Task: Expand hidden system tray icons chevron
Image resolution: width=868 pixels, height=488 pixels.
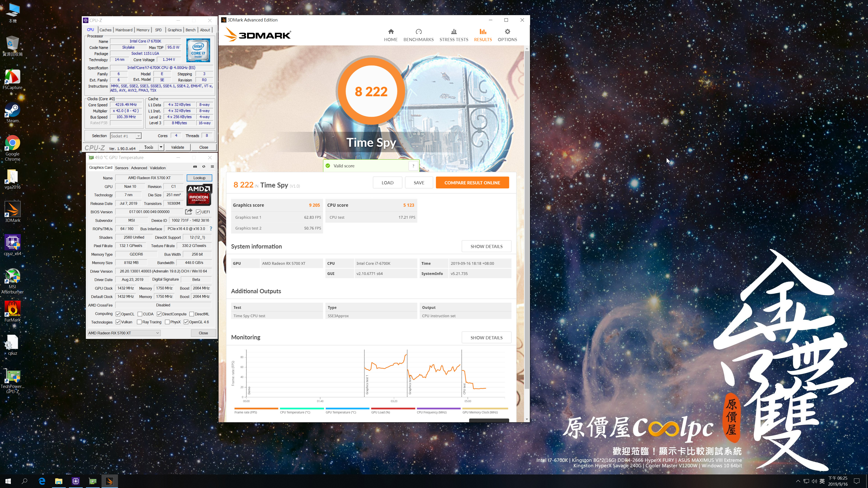Action: (x=798, y=481)
